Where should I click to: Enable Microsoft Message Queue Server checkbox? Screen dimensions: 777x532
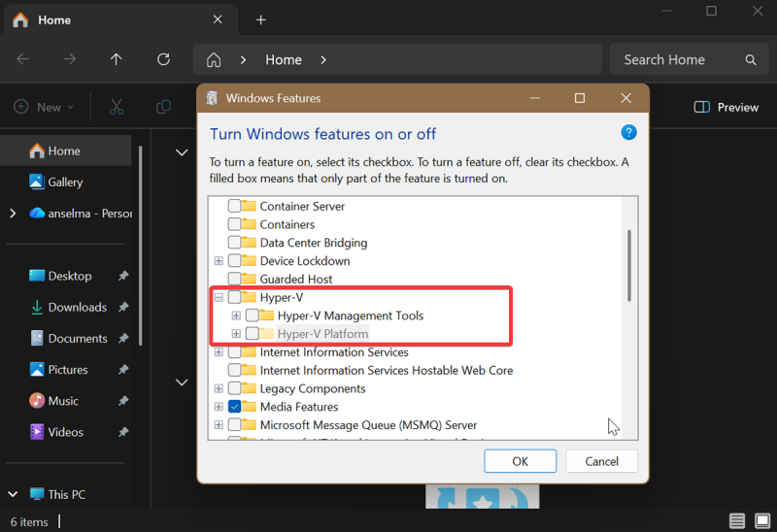coord(234,425)
